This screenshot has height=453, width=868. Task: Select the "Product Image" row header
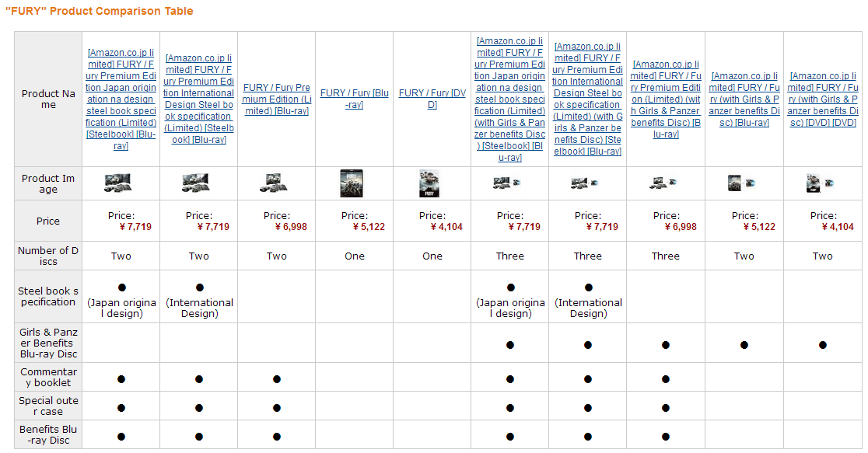[48, 183]
